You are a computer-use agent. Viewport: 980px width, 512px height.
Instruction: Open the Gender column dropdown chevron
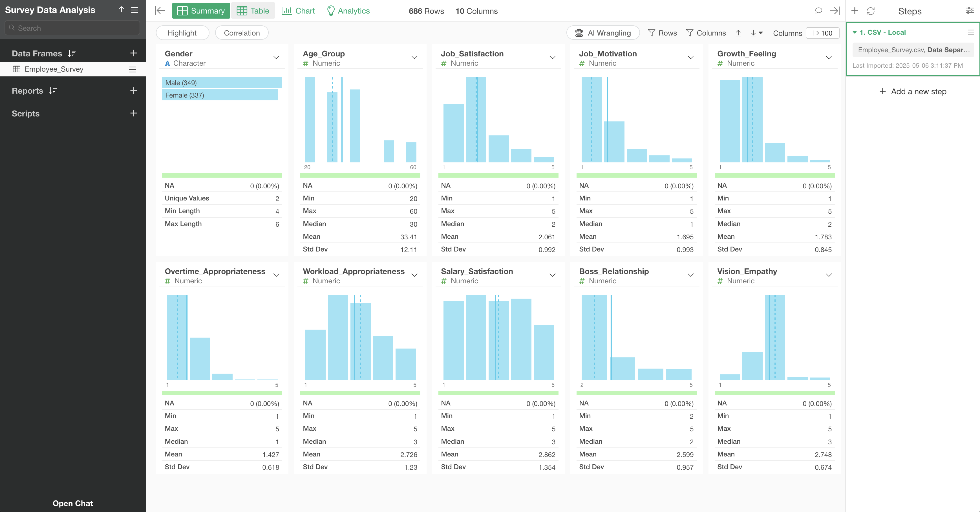pos(276,58)
